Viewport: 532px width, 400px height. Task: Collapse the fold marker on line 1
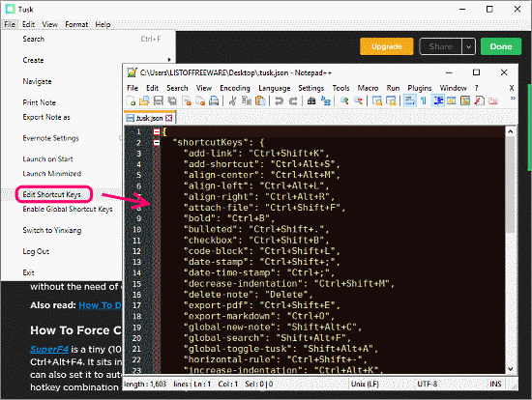click(x=157, y=131)
